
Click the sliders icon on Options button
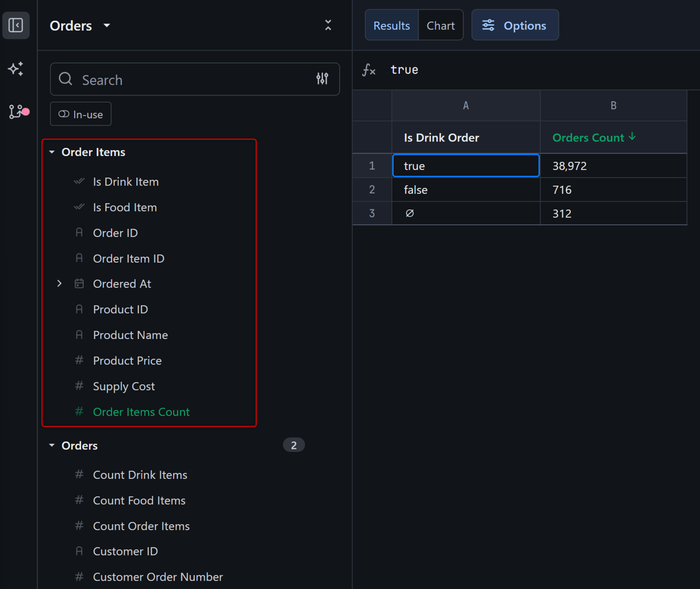point(488,25)
